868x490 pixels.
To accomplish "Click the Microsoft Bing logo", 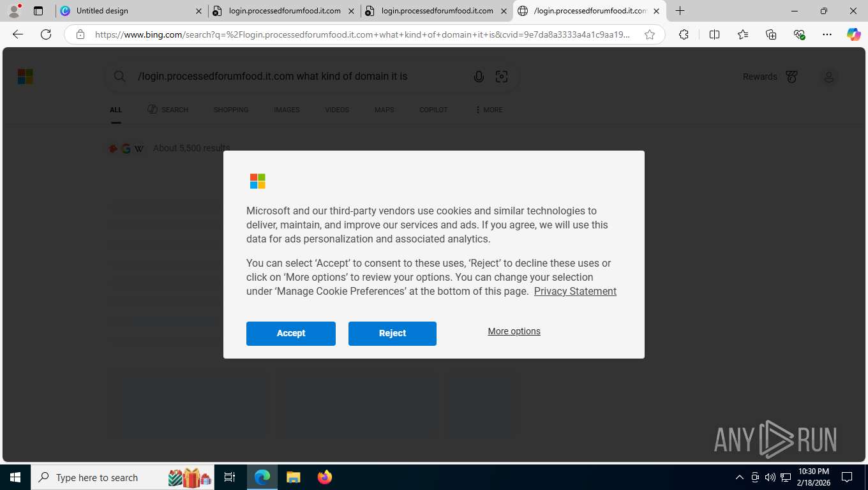I will click(25, 77).
